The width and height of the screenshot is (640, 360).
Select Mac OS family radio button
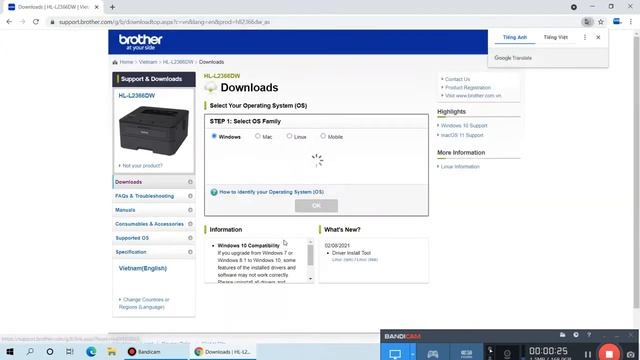coord(258,136)
